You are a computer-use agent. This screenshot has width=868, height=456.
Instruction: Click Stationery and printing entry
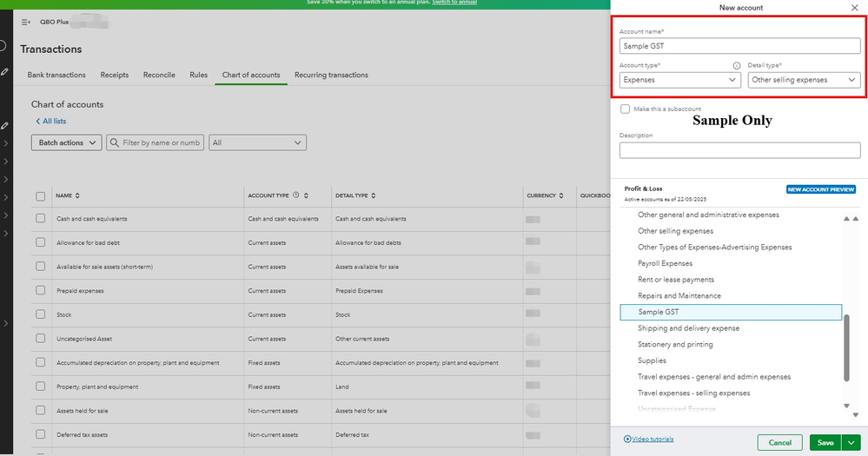pyautogui.click(x=675, y=344)
